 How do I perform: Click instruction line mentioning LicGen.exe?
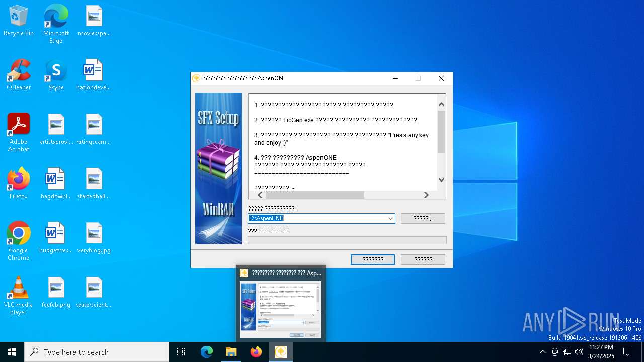(x=336, y=120)
